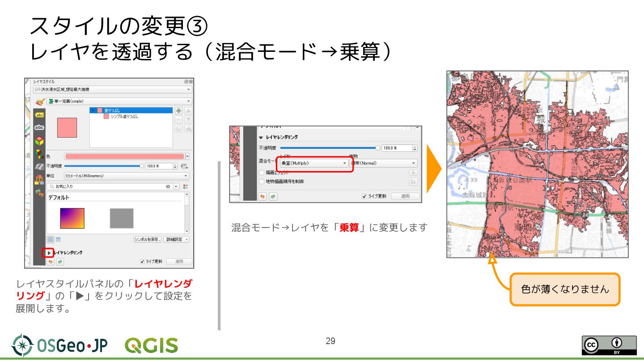Open the color button dropdown arrow
Image resolution: width=644 pixels, height=362 pixels.
click(187, 156)
